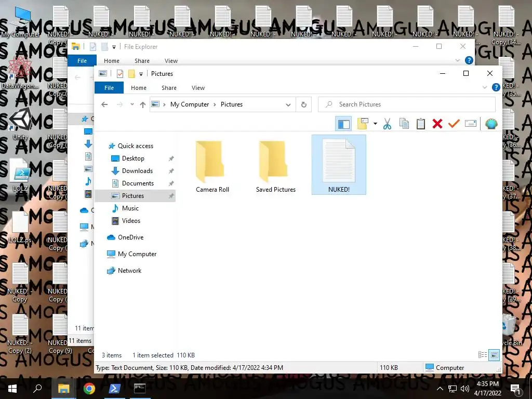
Task: Click the volume speaker tray icon
Action: click(x=465, y=389)
